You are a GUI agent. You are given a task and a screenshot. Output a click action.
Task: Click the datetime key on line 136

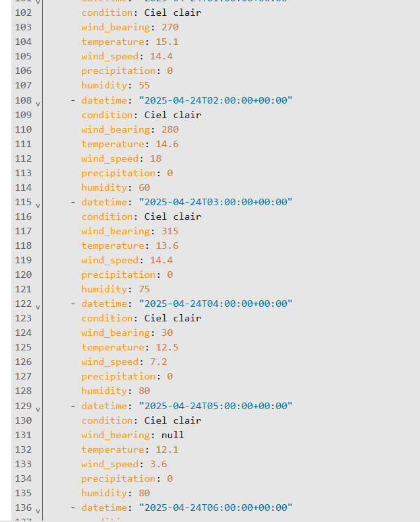104,507
